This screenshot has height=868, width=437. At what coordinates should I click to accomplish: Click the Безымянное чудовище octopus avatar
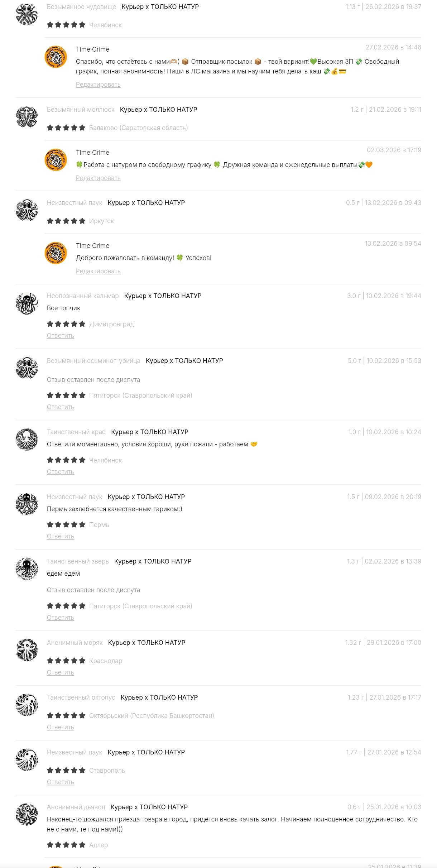27,14
